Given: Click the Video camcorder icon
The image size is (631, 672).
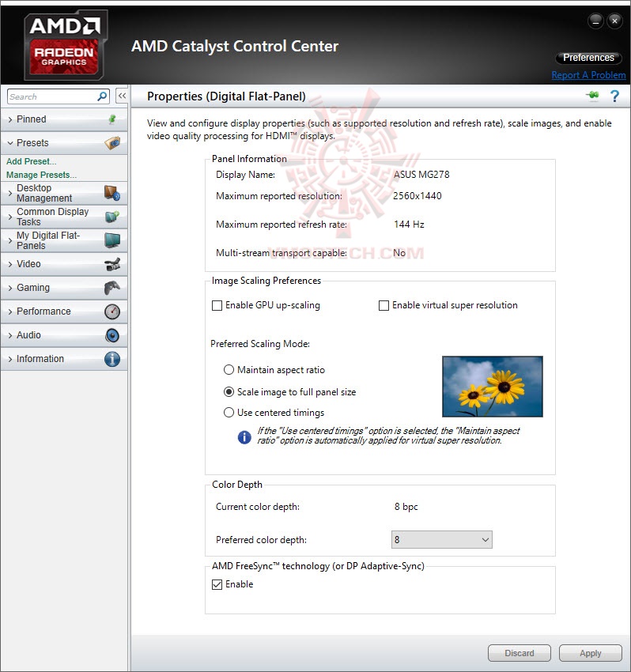Looking at the screenshot, I should point(112,264).
